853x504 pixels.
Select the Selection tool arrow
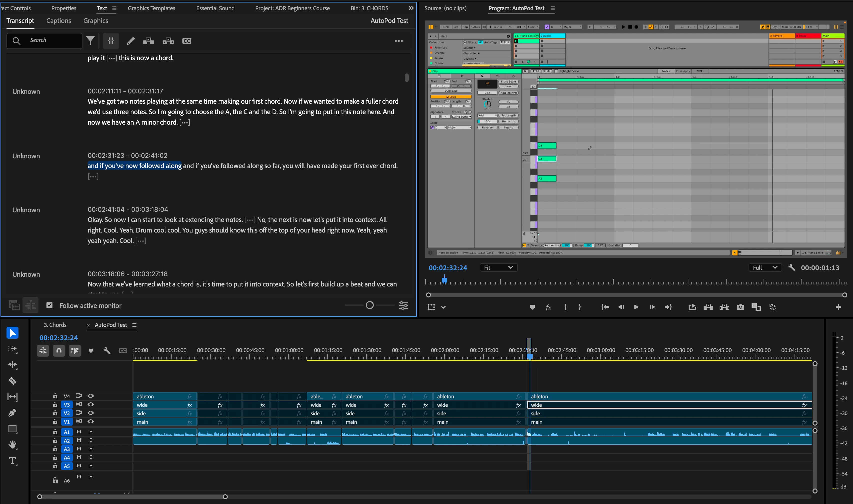(x=12, y=333)
